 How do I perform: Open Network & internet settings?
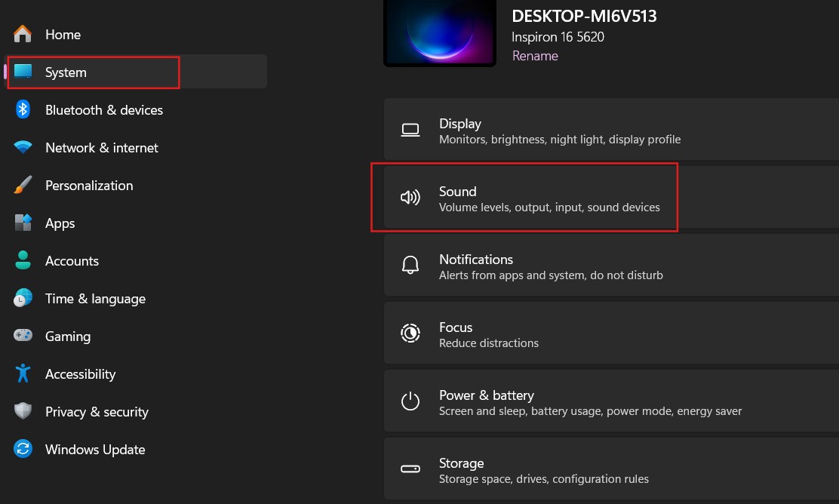tap(102, 148)
